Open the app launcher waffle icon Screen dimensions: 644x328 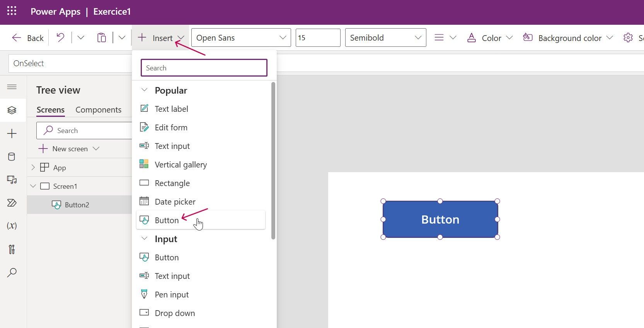pyautogui.click(x=12, y=11)
